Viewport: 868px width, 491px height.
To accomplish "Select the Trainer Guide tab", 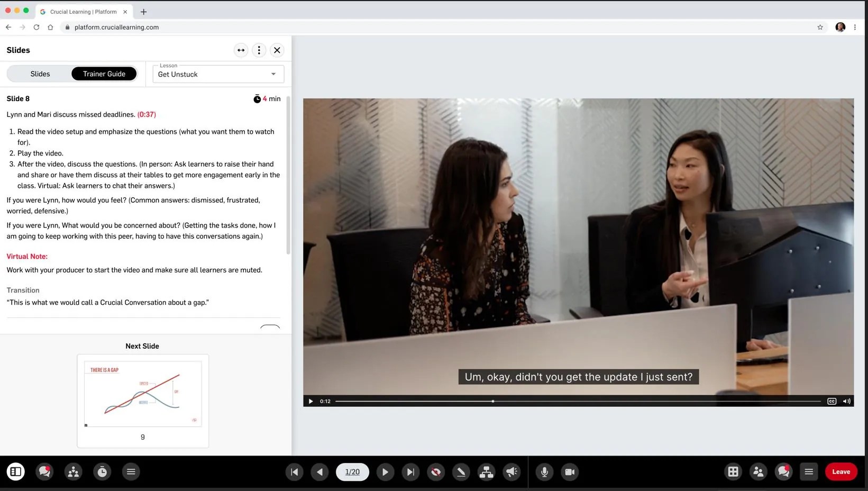I will [x=104, y=74].
